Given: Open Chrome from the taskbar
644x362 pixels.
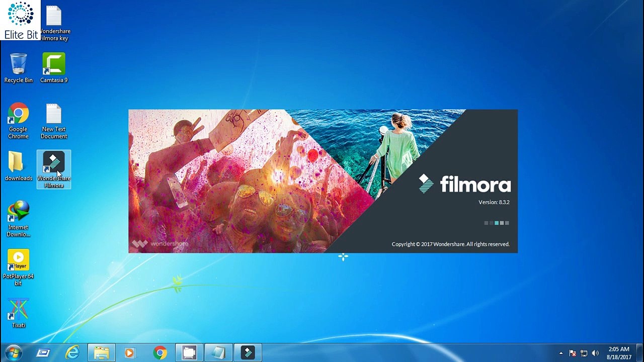Looking at the screenshot, I should click(x=160, y=353).
